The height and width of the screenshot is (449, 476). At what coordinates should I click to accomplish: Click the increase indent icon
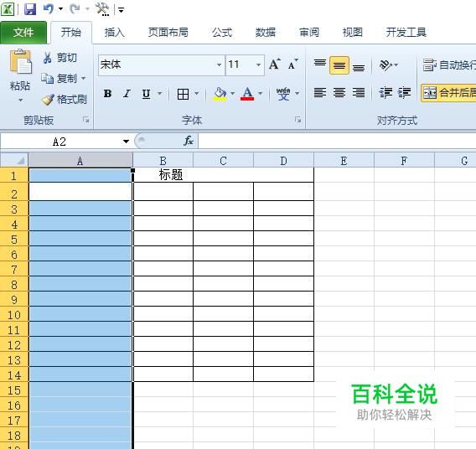[405, 92]
